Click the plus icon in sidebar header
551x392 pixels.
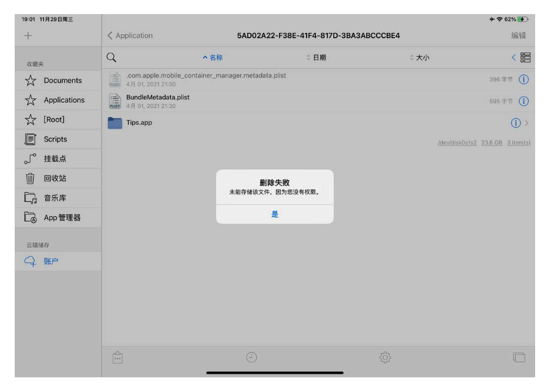pyautogui.click(x=28, y=36)
